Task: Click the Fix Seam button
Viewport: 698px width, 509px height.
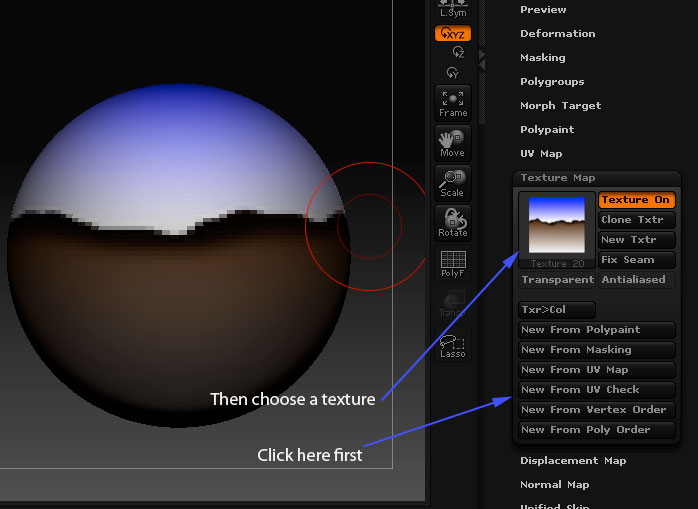Action: [636, 260]
